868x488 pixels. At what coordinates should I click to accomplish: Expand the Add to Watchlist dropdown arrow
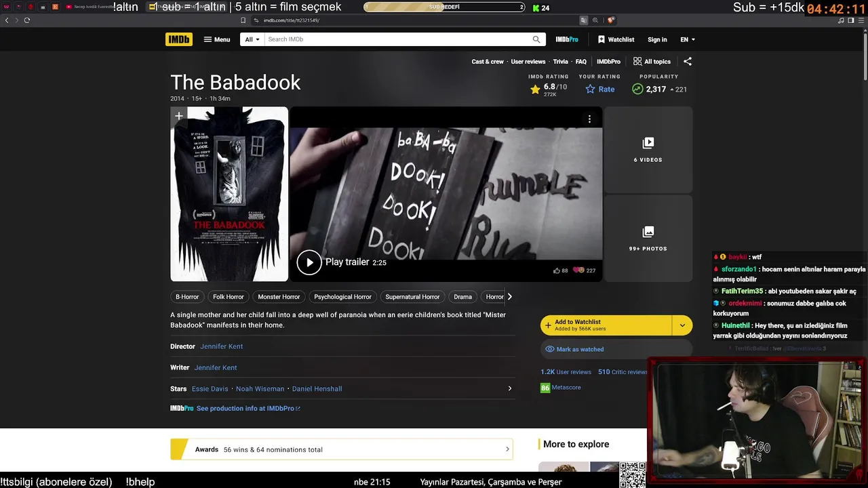pos(682,325)
